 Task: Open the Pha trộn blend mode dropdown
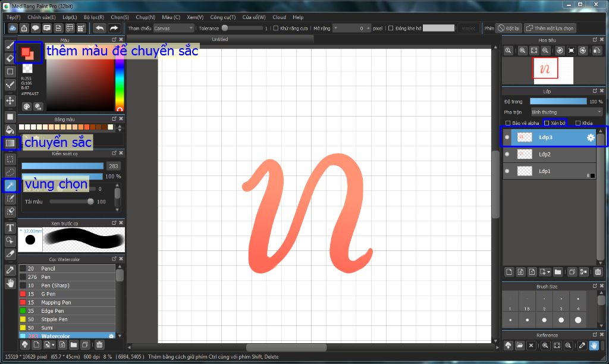point(567,112)
